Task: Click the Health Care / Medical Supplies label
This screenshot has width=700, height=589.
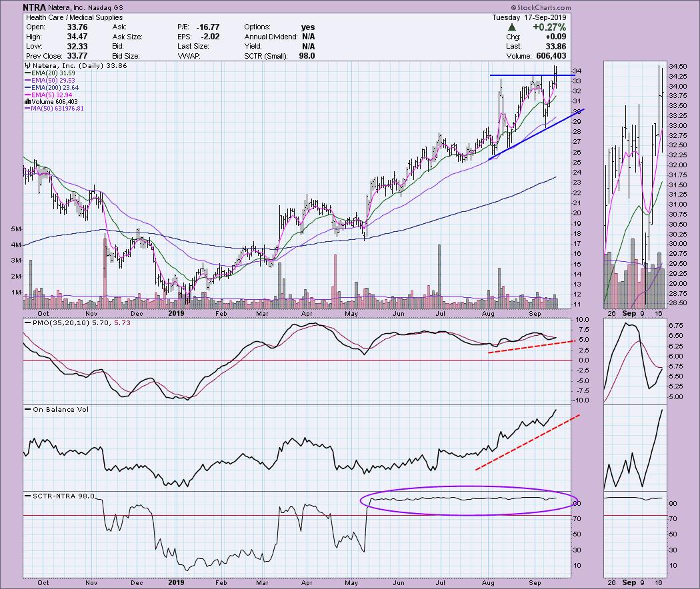Action: (64, 17)
